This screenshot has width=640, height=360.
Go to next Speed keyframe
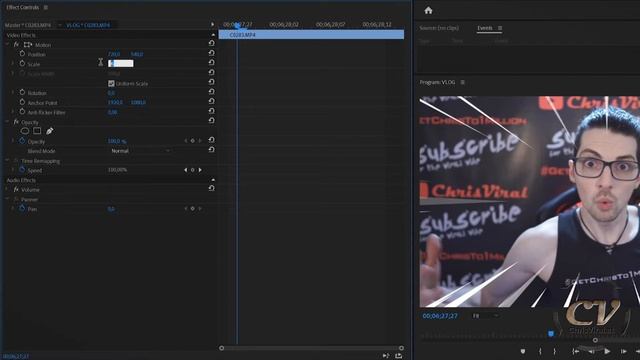[x=200, y=170]
